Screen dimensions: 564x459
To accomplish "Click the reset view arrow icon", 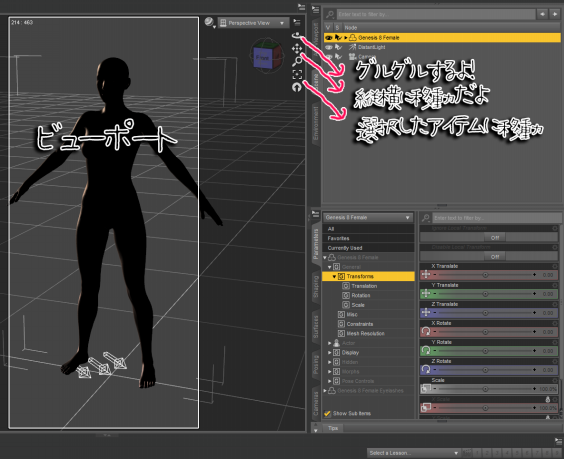I will [x=297, y=87].
